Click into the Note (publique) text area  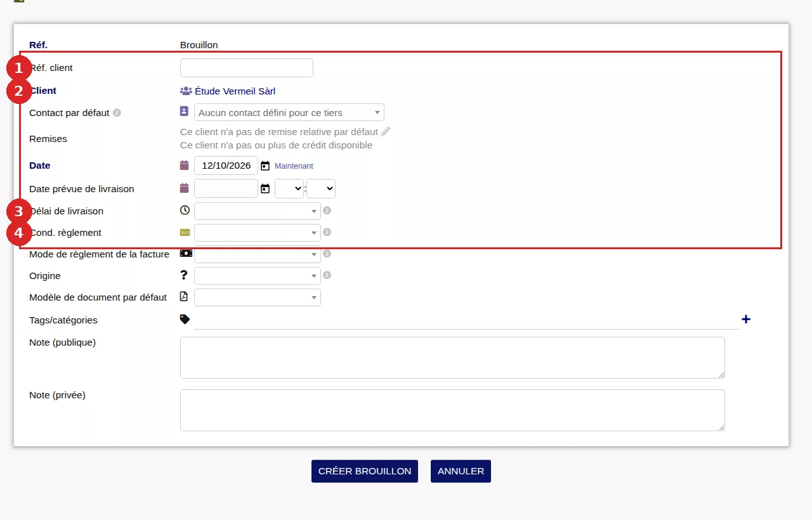452,358
